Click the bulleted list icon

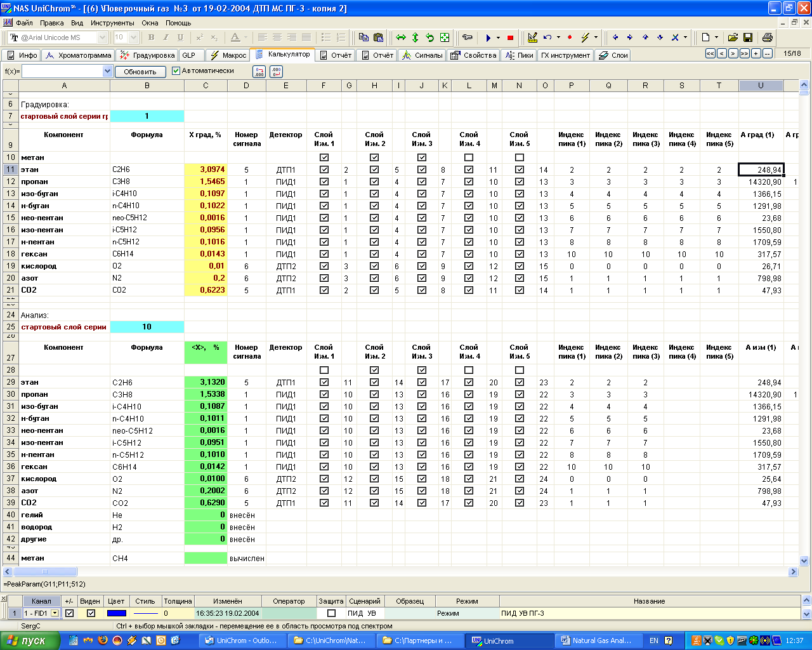(x=326, y=37)
